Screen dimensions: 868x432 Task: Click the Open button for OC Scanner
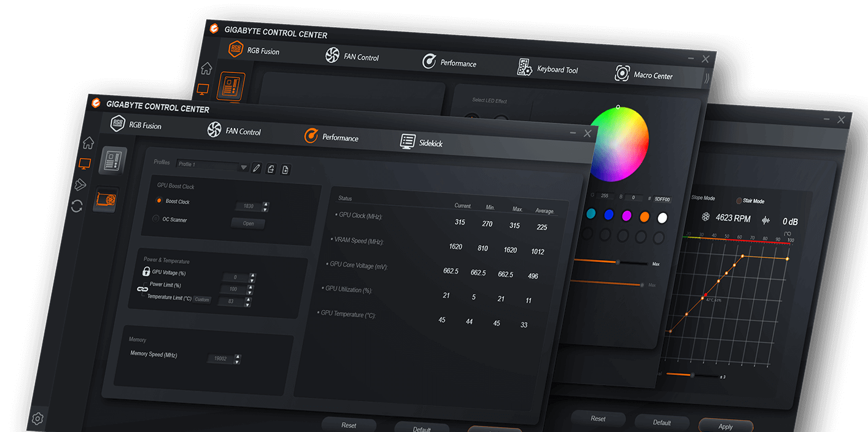point(248,223)
